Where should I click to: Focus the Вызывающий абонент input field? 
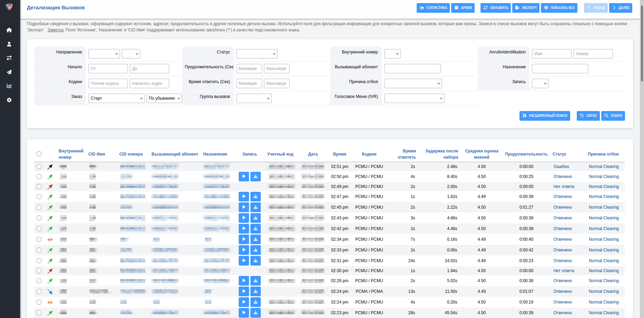413,69
